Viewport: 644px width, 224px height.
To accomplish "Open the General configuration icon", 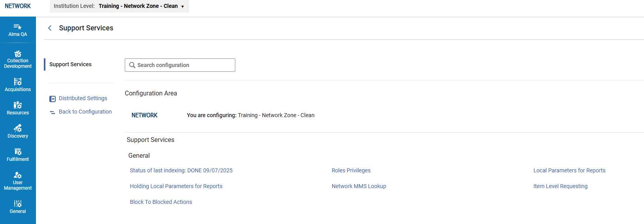I will (18, 207).
